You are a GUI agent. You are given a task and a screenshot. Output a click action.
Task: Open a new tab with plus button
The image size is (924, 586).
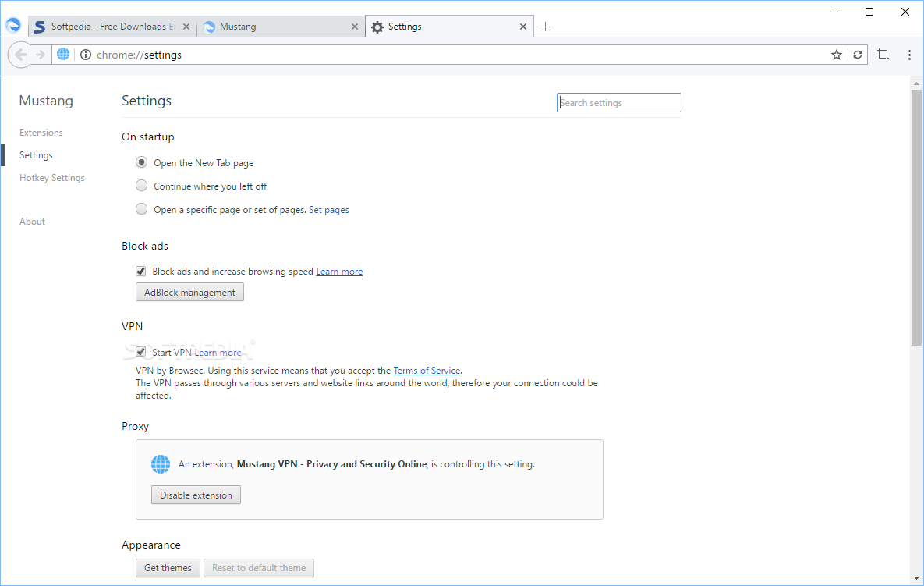coord(545,27)
